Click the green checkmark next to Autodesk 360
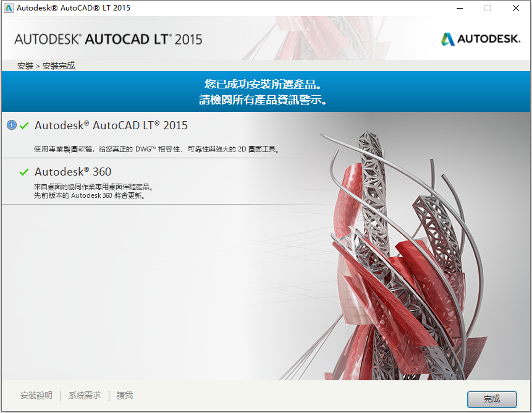Screen dimensions: 532x413 pyautogui.click(x=24, y=172)
